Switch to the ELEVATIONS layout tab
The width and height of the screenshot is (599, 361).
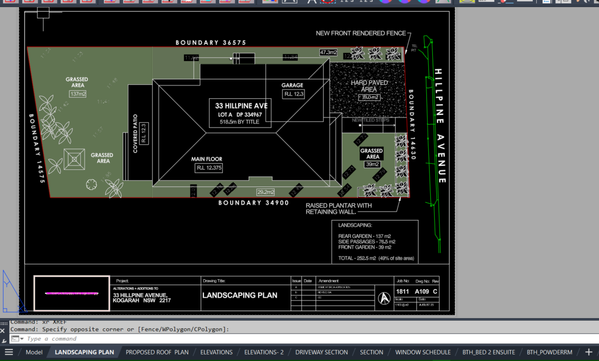216,352
